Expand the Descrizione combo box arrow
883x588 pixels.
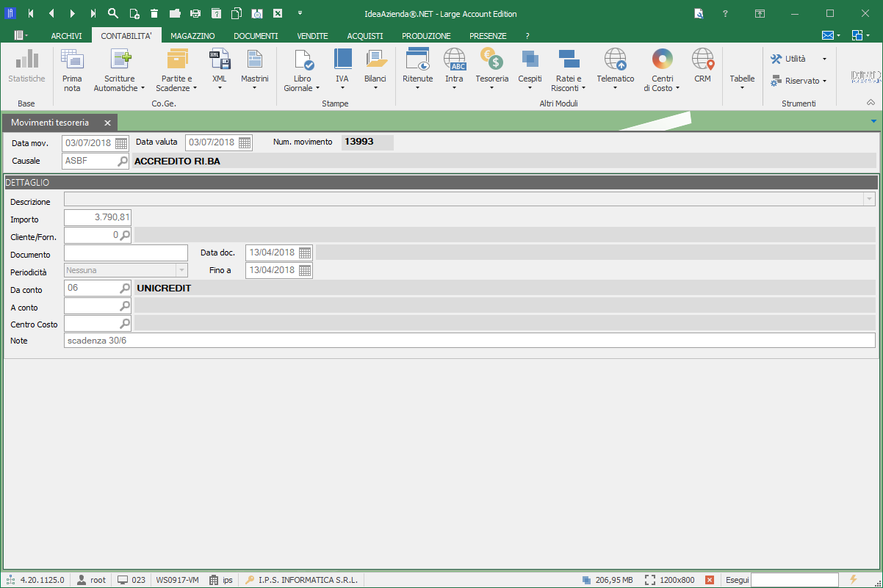click(870, 199)
